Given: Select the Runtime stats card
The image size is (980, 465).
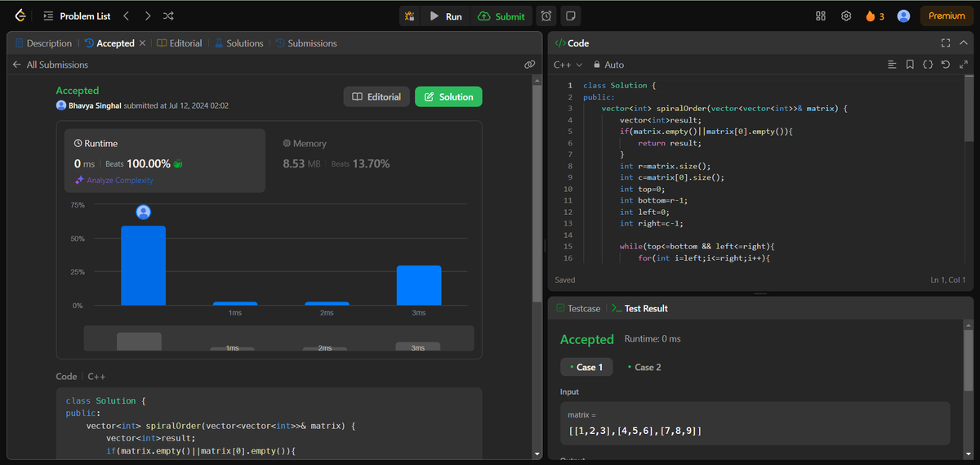Looking at the screenshot, I should click(166, 160).
